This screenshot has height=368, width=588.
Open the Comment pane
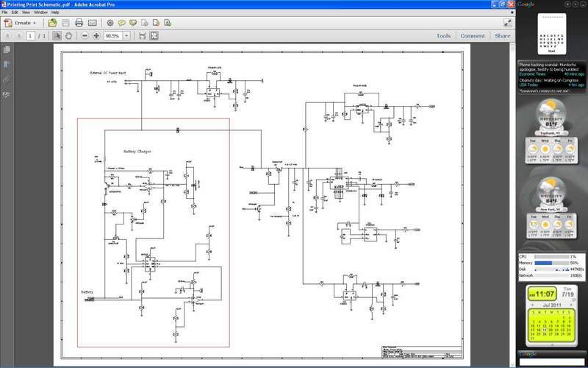[x=473, y=35]
